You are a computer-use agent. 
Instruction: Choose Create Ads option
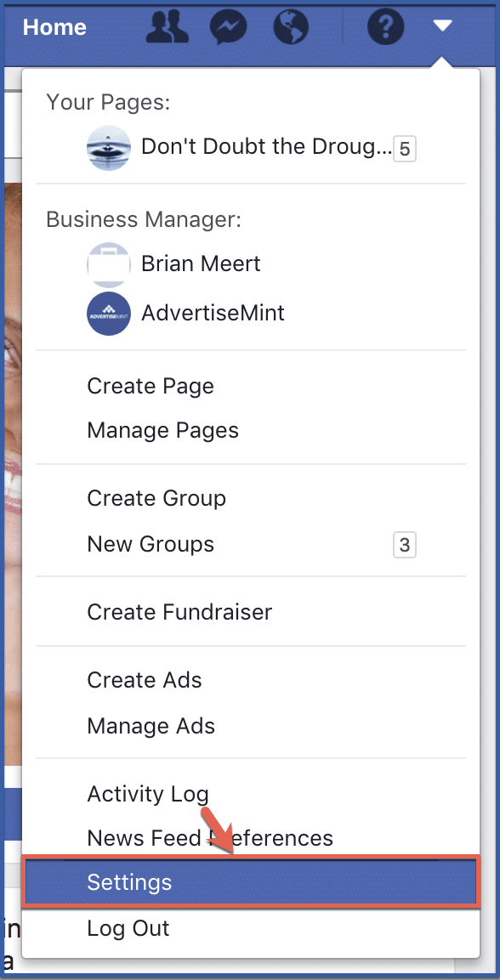145,680
